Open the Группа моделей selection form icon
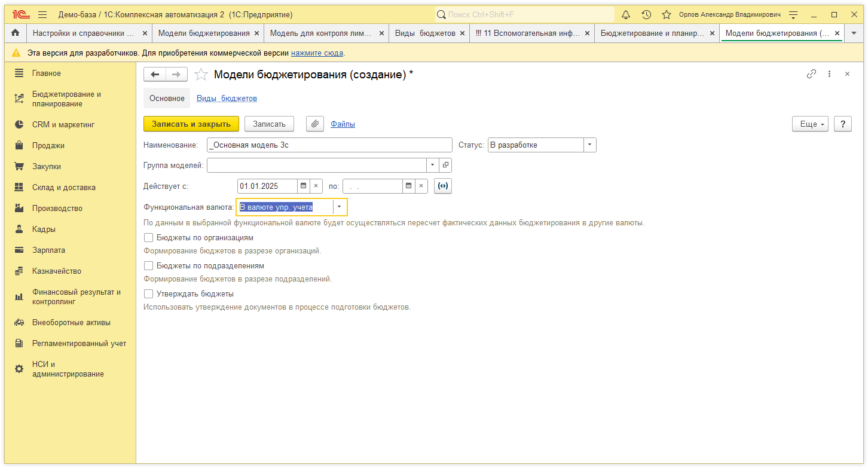The height and width of the screenshot is (468, 868). click(x=446, y=165)
